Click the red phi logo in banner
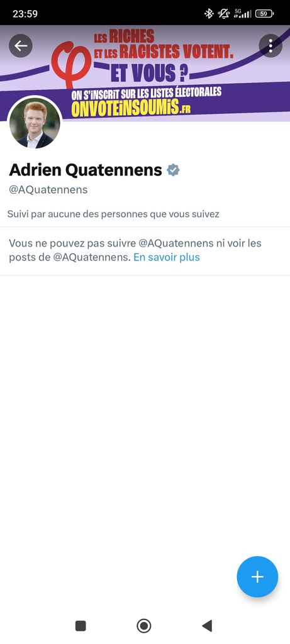The image size is (290, 644). pos(71,65)
